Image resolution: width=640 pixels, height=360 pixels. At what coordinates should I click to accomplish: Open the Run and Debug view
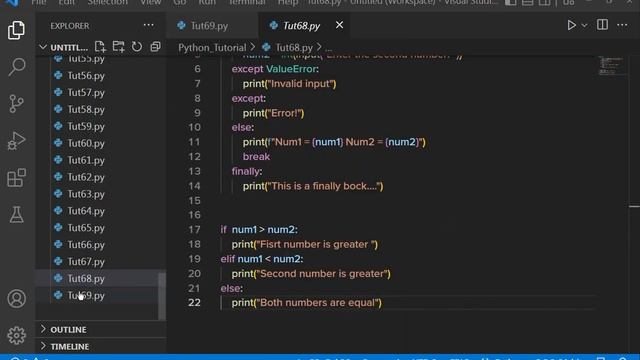(16, 141)
